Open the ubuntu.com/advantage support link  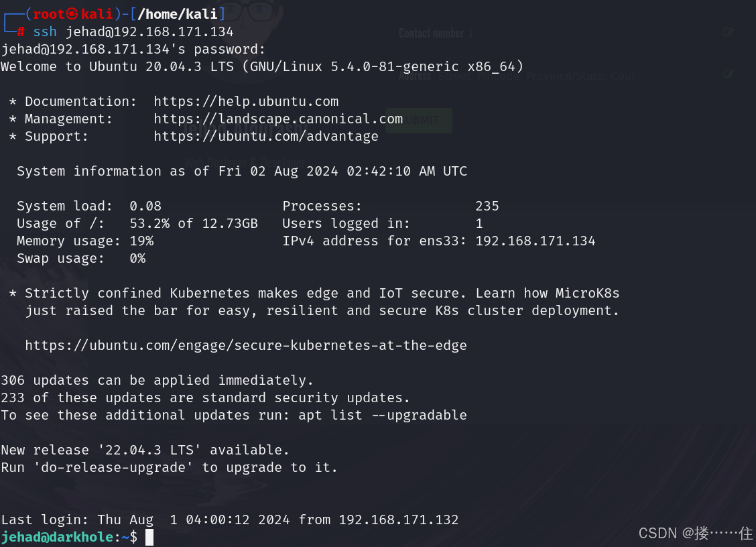point(266,136)
